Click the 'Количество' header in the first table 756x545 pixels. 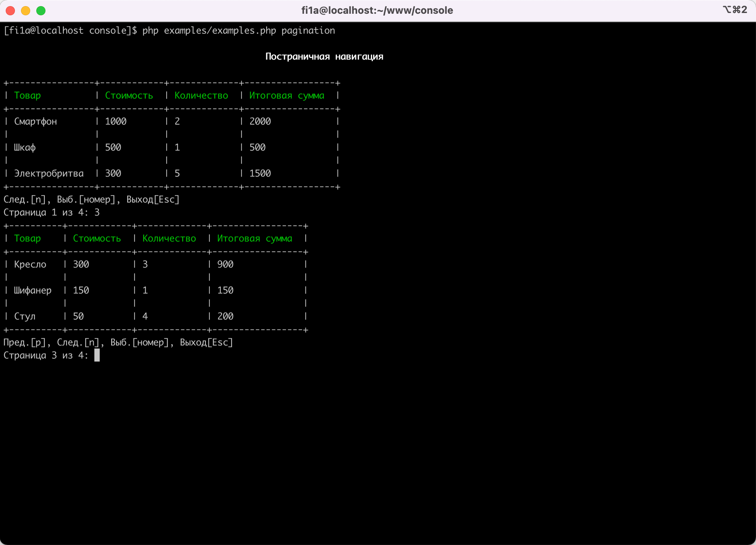[201, 96]
